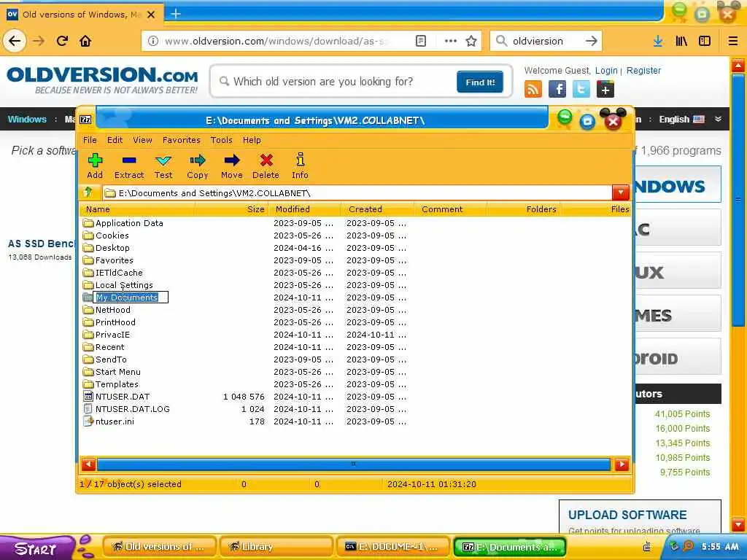This screenshot has width=747, height=560.
Task: Select the NTUSER.DAT file
Action: point(117,396)
